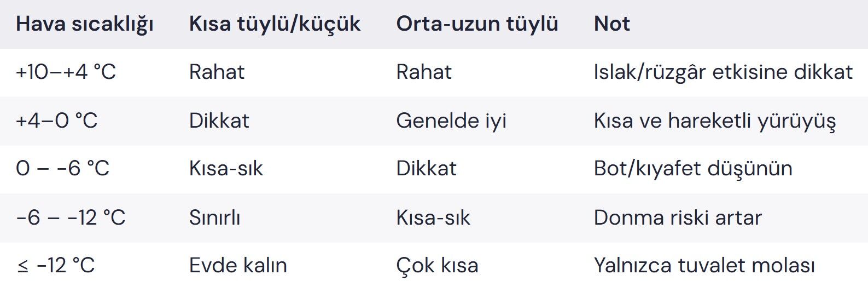Click the 'Islak/rüzgâr etkisine dikkat' note
Viewport: 868px width, 286px height.
[x=723, y=72]
